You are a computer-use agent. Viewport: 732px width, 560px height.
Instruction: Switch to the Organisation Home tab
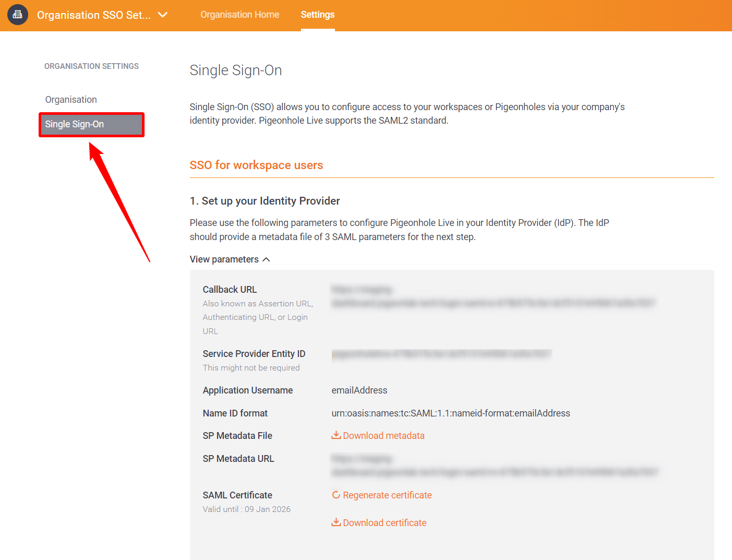click(x=239, y=15)
